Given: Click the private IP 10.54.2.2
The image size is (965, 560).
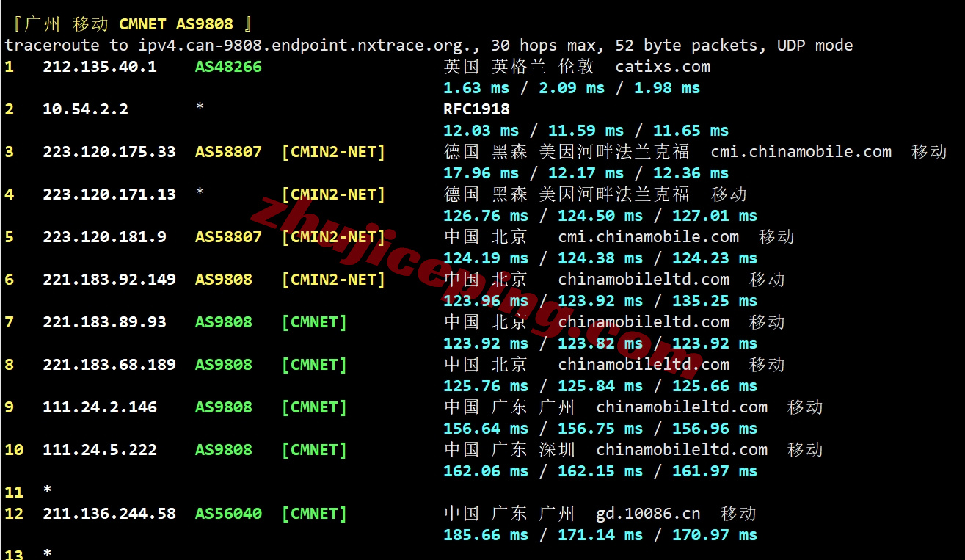Looking at the screenshot, I should click(85, 109).
